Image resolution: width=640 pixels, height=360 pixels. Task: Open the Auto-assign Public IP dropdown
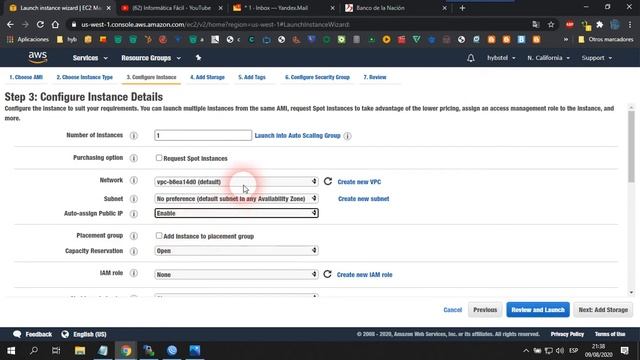pyautogui.click(x=236, y=213)
